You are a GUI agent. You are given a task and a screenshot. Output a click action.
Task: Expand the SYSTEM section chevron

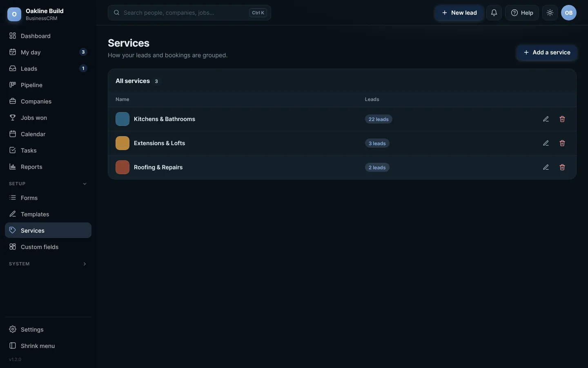click(x=85, y=264)
